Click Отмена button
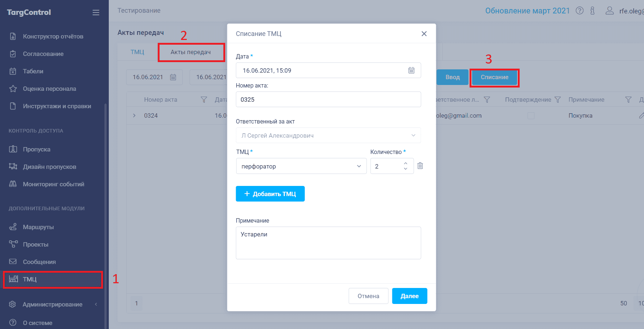Image resolution: width=644 pixels, height=329 pixels. pyautogui.click(x=368, y=296)
